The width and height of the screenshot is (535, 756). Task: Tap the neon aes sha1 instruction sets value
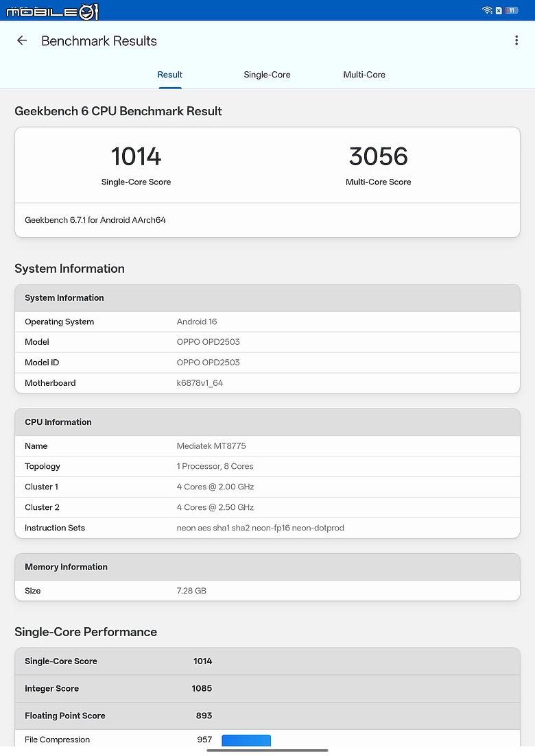(260, 528)
